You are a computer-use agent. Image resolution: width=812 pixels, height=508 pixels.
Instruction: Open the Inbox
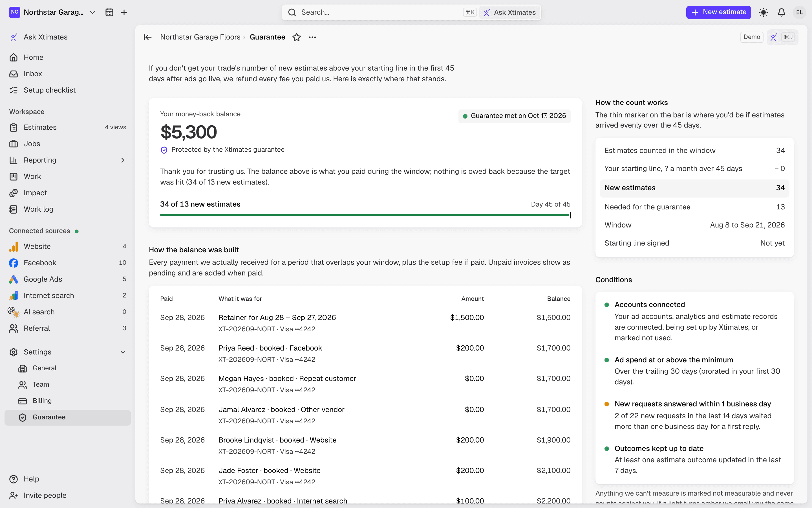67,74
